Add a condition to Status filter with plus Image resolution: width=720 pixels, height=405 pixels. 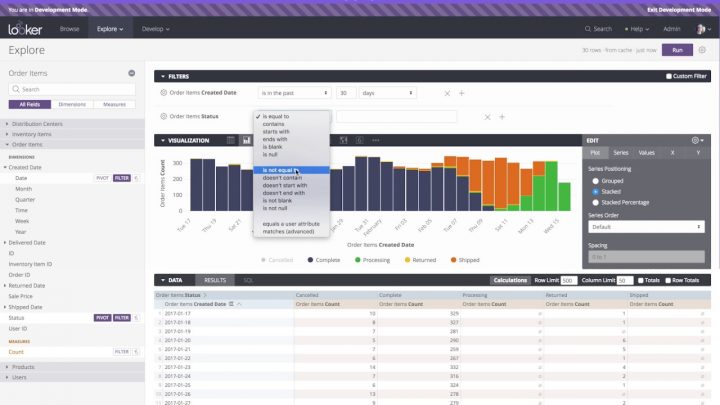[502, 117]
